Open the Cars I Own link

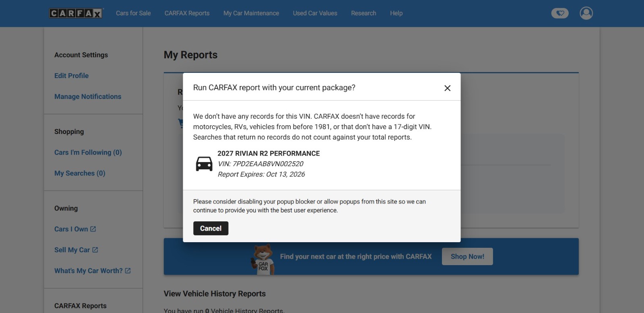click(x=71, y=229)
